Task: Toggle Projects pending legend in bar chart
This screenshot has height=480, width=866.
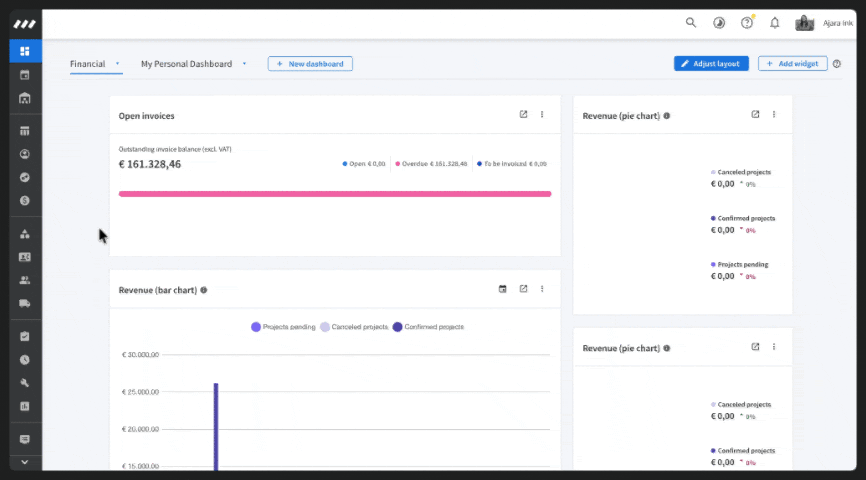Action: (283, 327)
